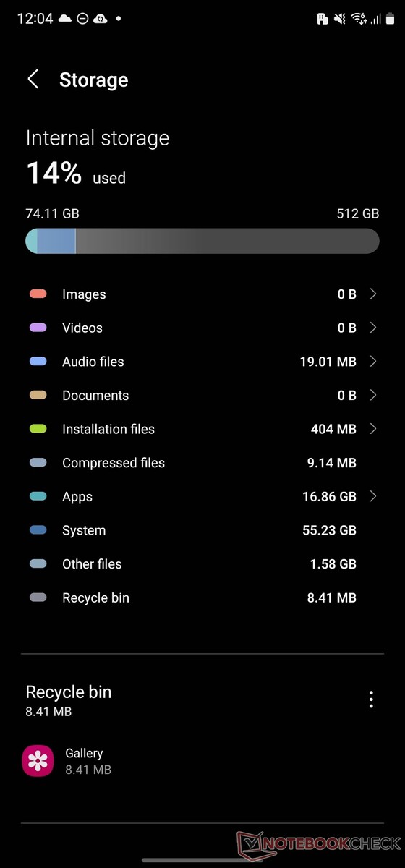Screen dimensions: 405x868
Task: Expand Audio files chevron arrow
Action: click(373, 362)
